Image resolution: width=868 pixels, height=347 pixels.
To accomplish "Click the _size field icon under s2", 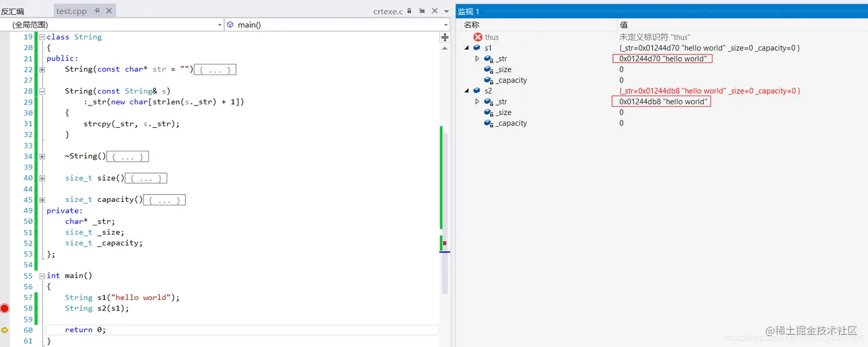I will click(489, 112).
